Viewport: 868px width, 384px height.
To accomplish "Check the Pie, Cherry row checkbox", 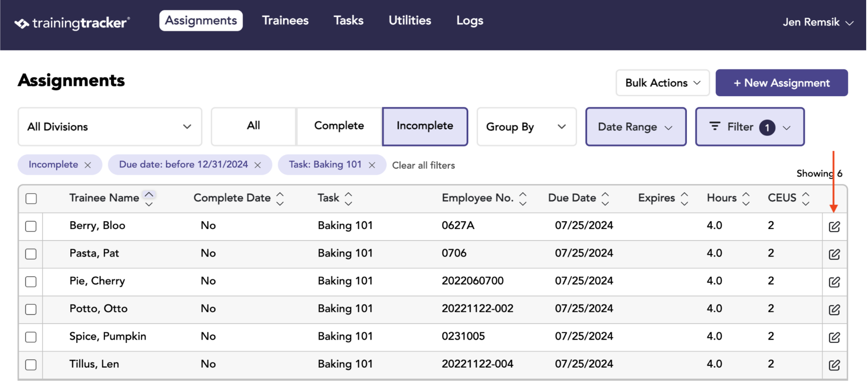I will 31,282.
